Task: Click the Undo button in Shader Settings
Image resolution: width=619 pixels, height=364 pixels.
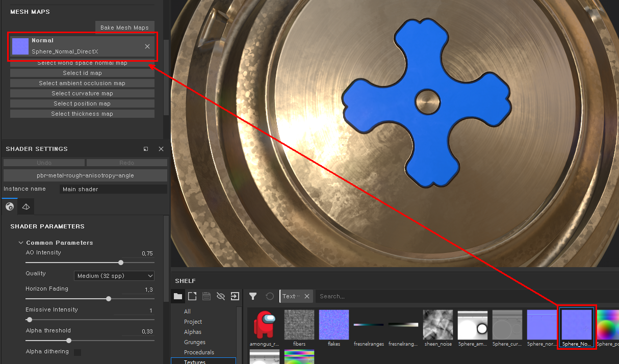Action: (x=44, y=163)
